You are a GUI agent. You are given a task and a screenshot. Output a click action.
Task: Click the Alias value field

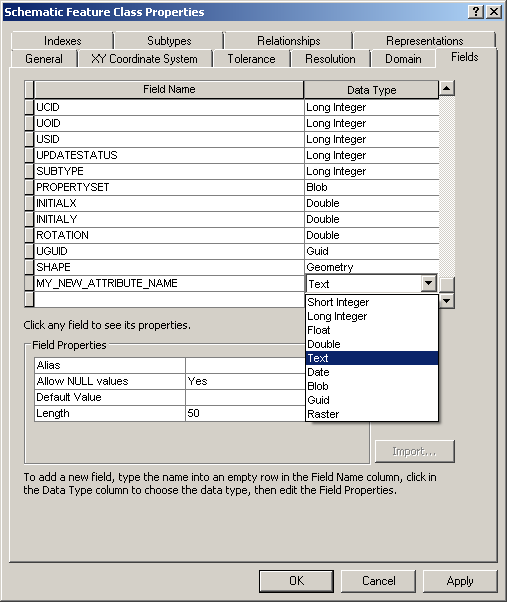246,365
